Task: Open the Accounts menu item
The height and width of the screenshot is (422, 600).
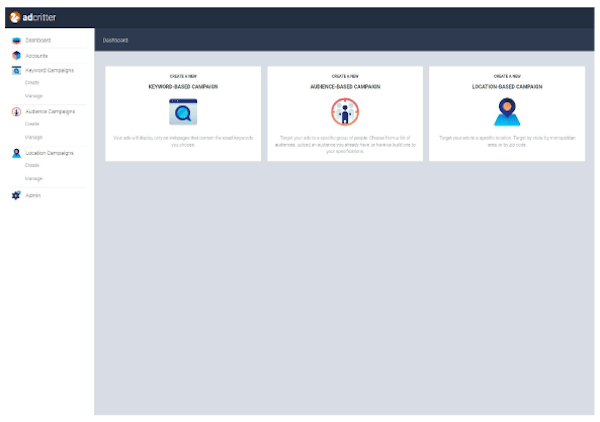Action: click(36, 56)
